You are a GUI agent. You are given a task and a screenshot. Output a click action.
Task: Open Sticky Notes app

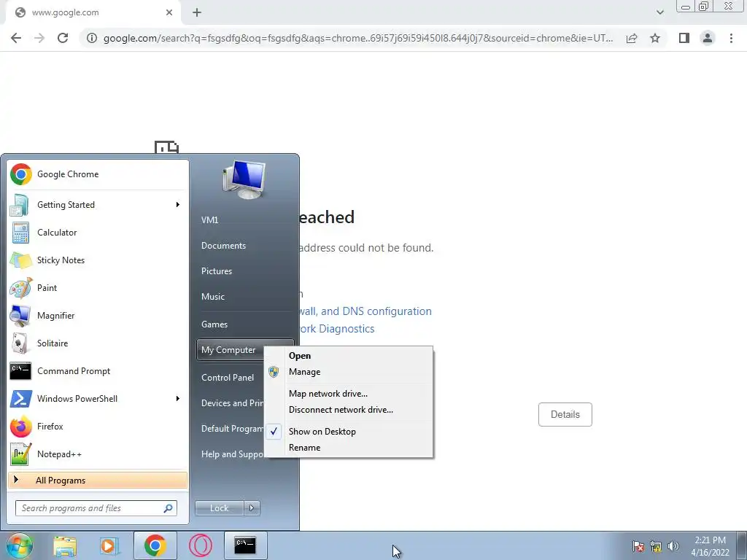(x=98, y=260)
